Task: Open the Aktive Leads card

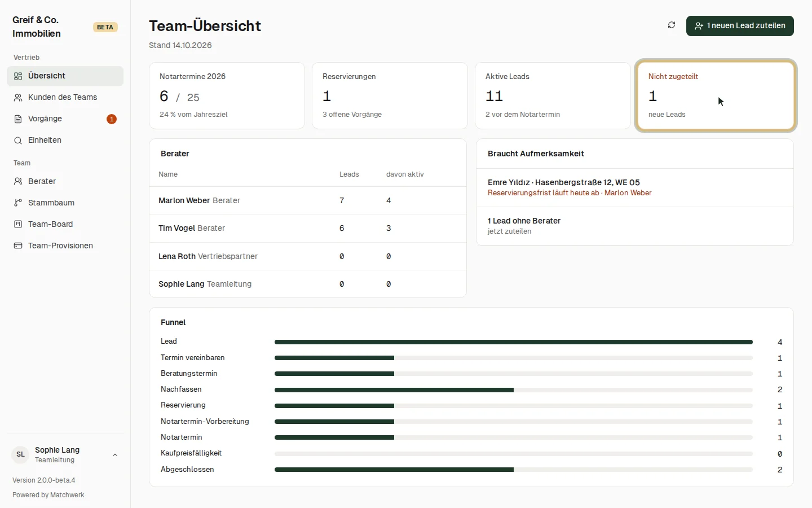Action: [x=553, y=96]
